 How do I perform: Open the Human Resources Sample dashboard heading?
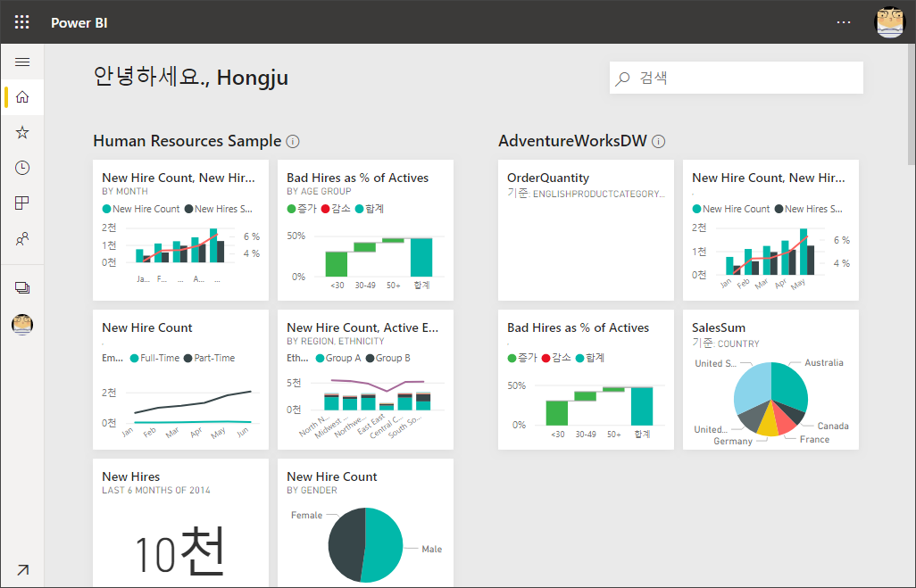coord(187,141)
